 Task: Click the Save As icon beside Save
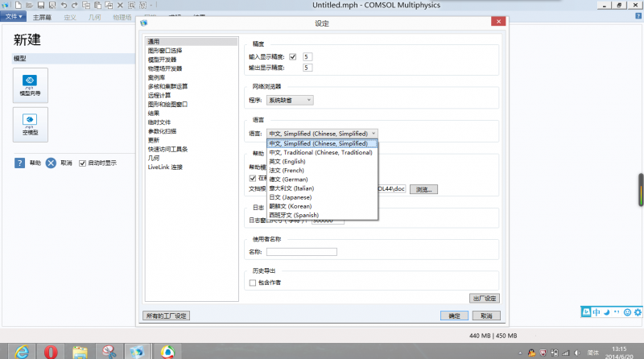coord(52,6)
